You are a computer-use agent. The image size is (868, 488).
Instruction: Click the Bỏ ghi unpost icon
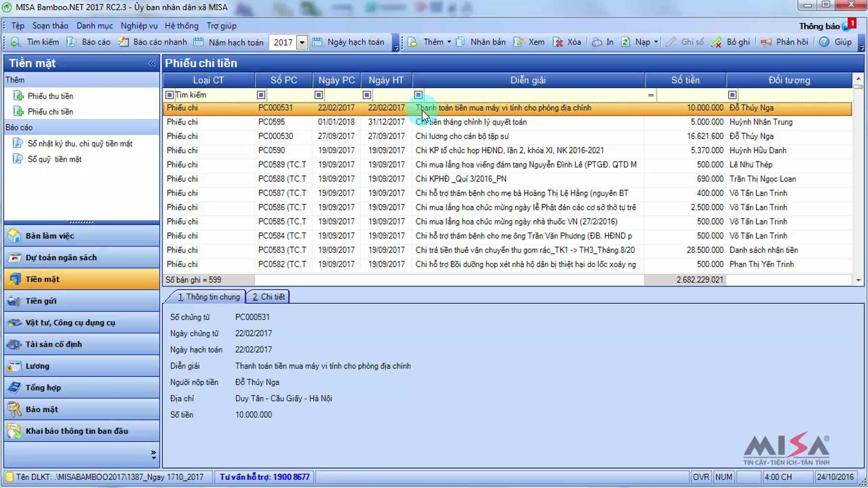(716, 42)
